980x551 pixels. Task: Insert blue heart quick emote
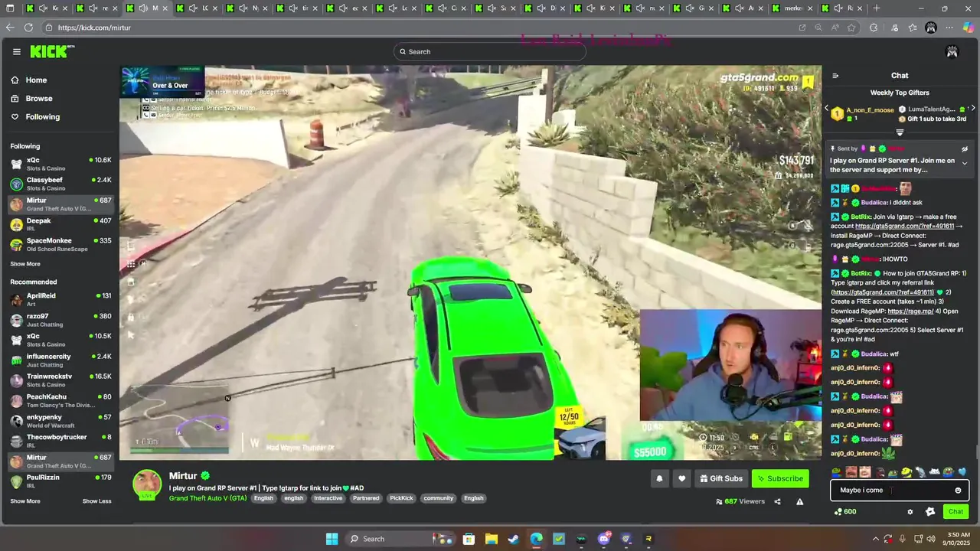(962, 472)
